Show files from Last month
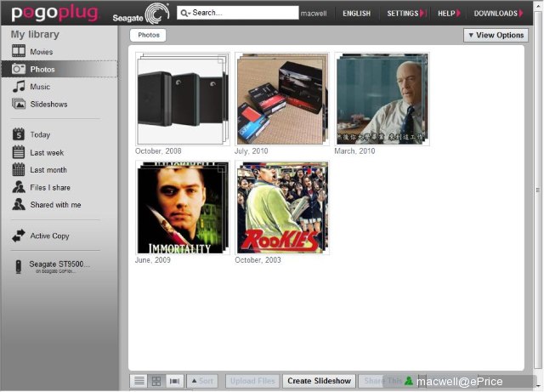 pos(48,170)
